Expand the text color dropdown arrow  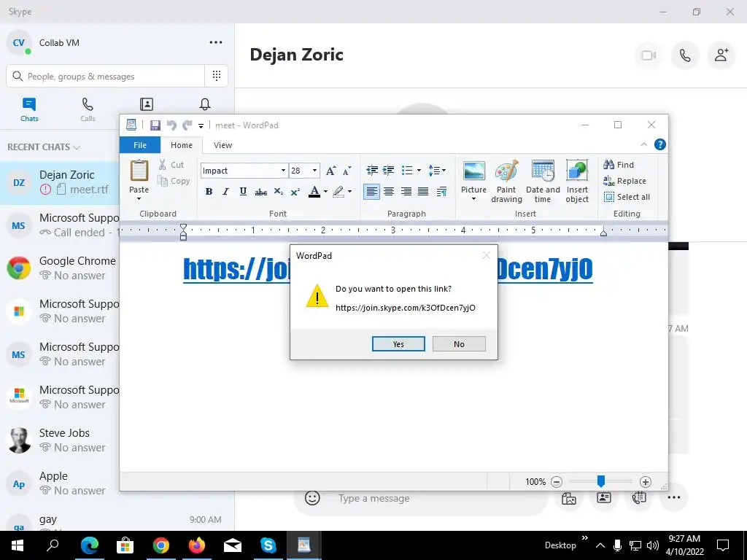pyautogui.click(x=326, y=192)
